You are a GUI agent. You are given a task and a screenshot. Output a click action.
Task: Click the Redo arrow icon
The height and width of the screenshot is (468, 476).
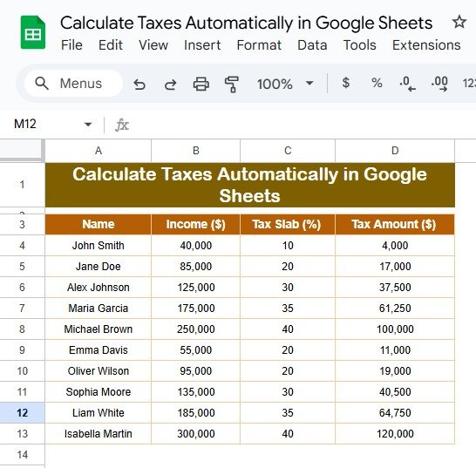point(170,84)
